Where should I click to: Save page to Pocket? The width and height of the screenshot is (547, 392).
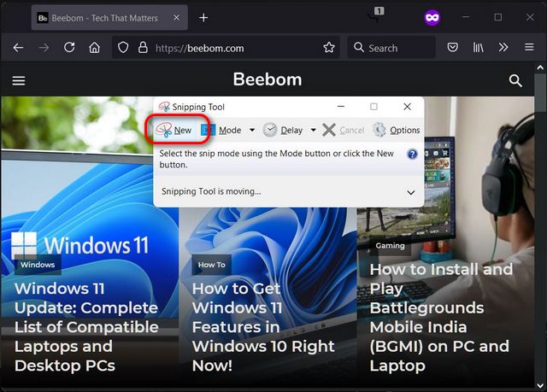pos(453,48)
